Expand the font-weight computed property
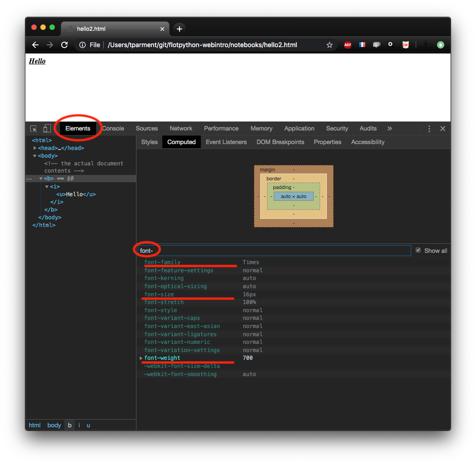 (x=141, y=358)
